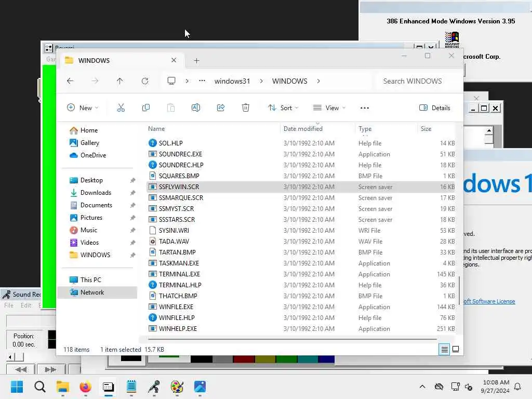Click the breadcrumb ellipsis before windows31
Image resolution: width=532 pixels, height=399 pixels.
(202, 81)
